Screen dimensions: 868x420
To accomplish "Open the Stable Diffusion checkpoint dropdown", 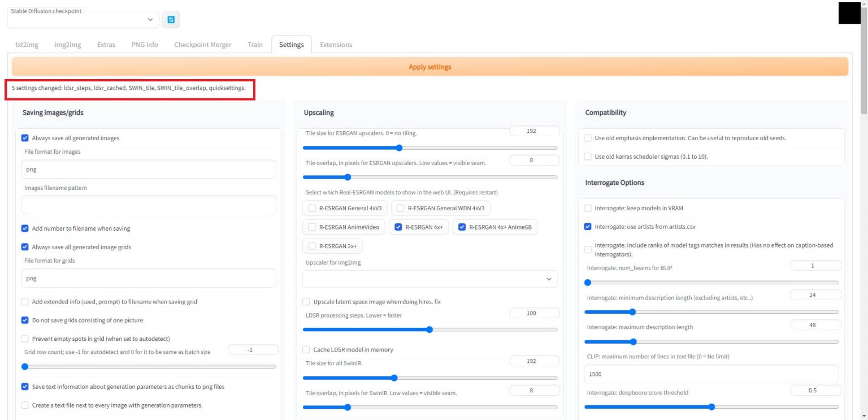I will point(83,20).
